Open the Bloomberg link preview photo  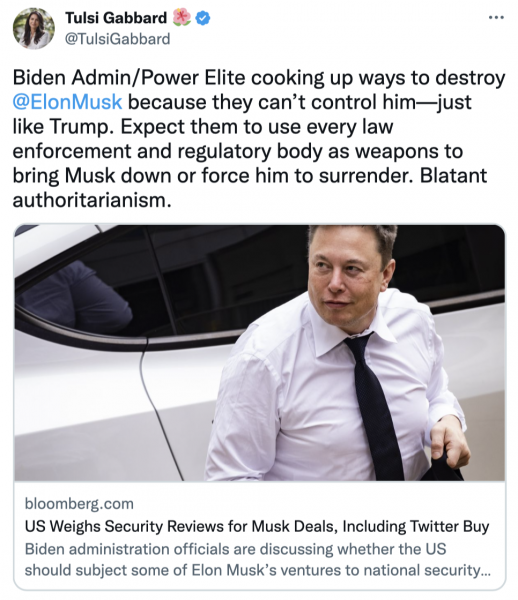(x=259, y=352)
